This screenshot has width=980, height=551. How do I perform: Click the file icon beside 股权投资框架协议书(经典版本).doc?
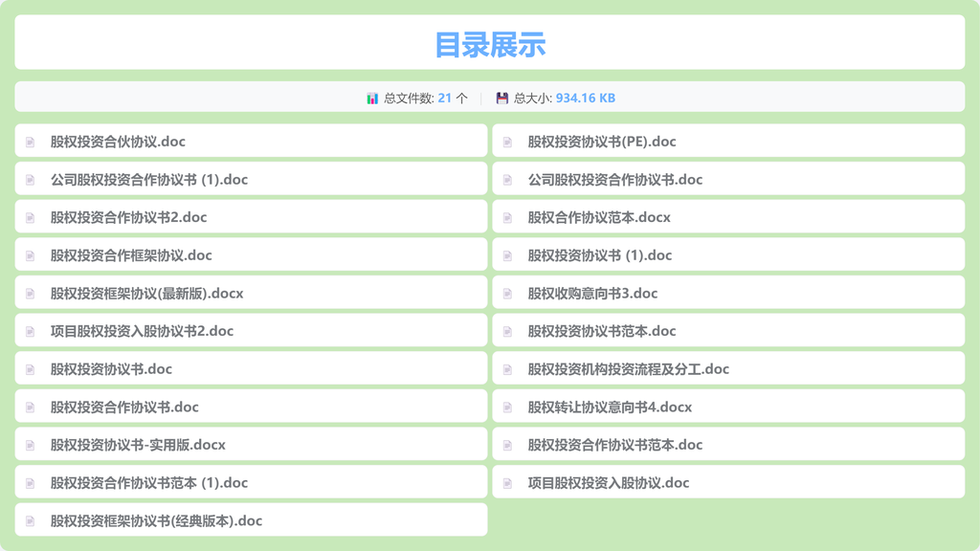pyautogui.click(x=30, y=521)
